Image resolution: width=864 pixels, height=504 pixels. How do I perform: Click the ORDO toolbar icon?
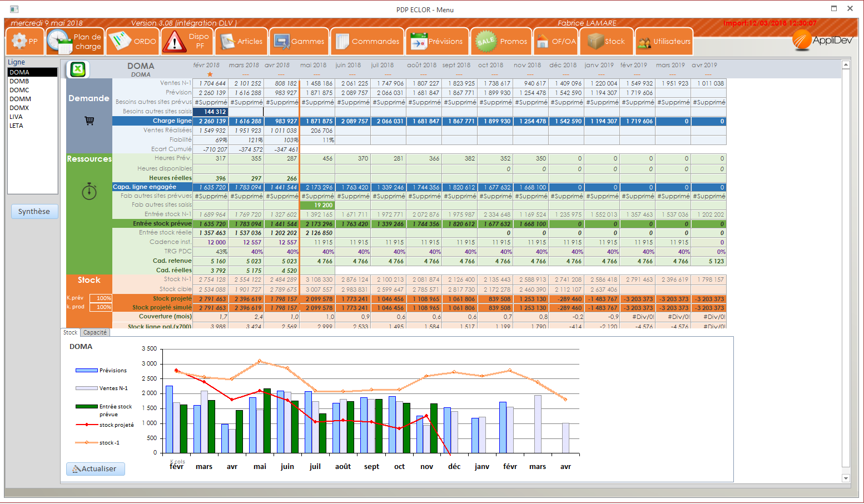[119, 41]
